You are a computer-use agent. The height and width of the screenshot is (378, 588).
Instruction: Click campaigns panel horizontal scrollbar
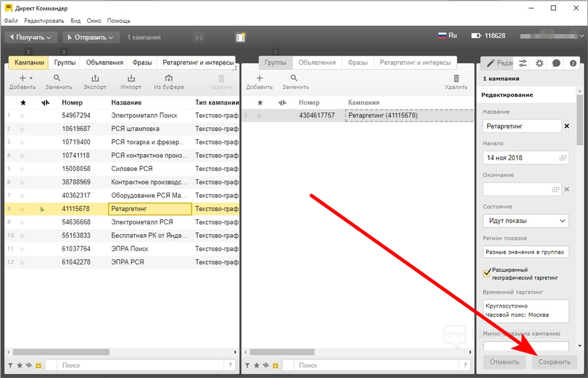coord(61,352)
